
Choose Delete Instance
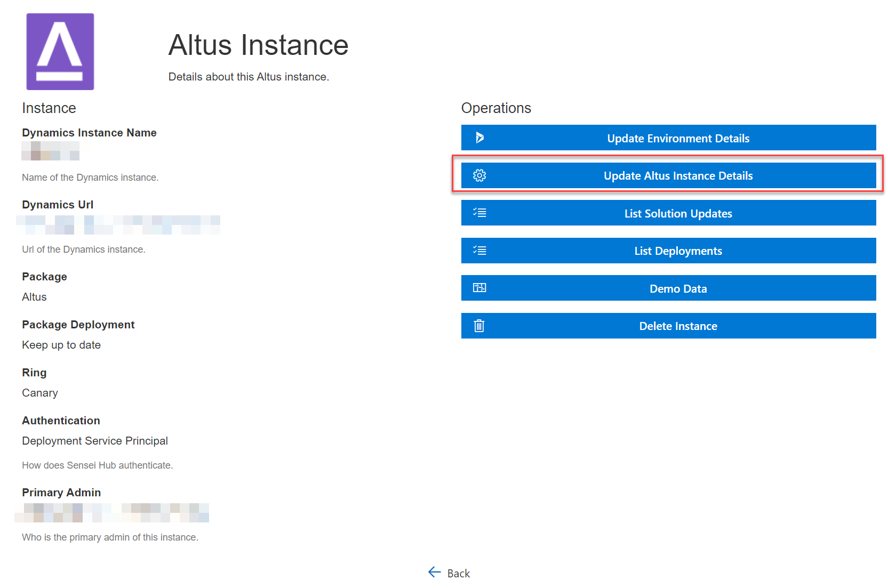[x=668, y=326]
